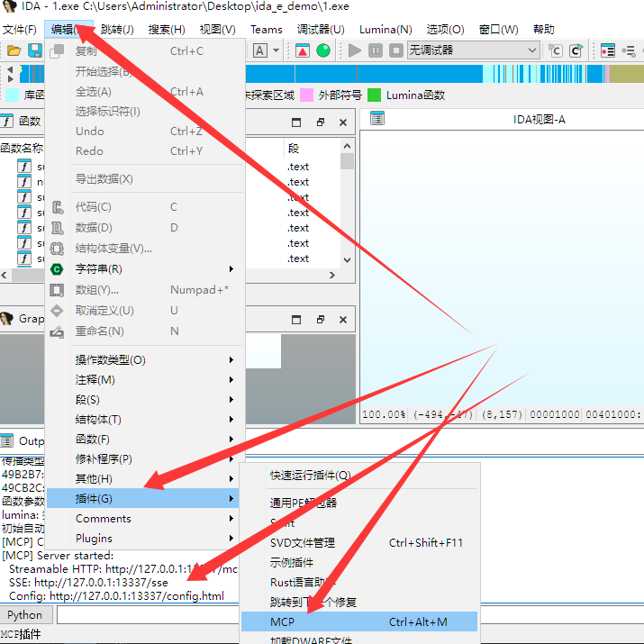
Task: Click the Save floppy disk icon
Action: tap(35, 50)
